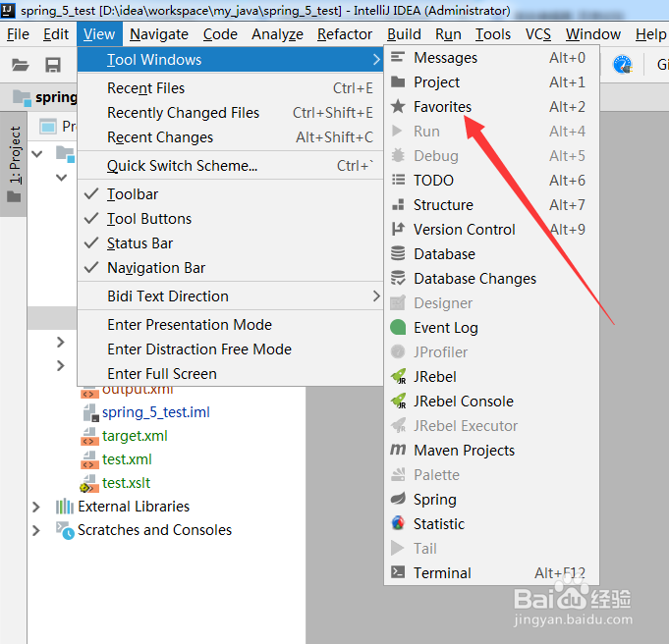Screen dimensions: 669x644
Task: Click the External Libraries bars icon
Action: click(x=64, y=507)
